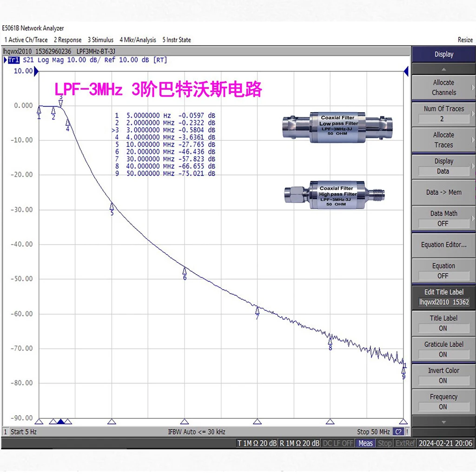Toggle Graticule Label ON setting
This screenshot has width=476, height=476.
coord(443,349)
